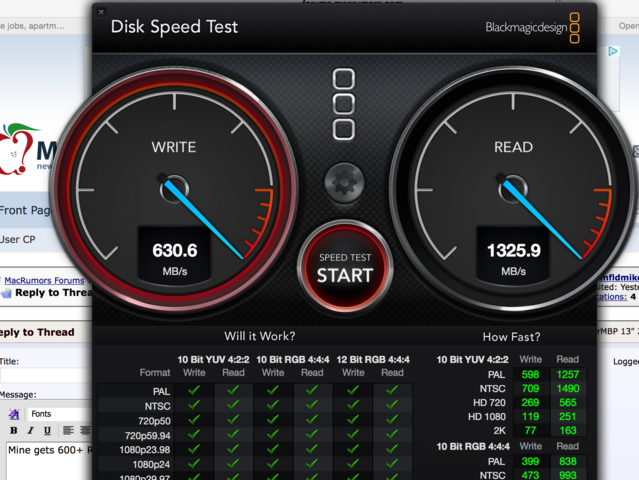
Task: Click PAL 12 Bit RGB read checkmark
Action: (392, 390)
